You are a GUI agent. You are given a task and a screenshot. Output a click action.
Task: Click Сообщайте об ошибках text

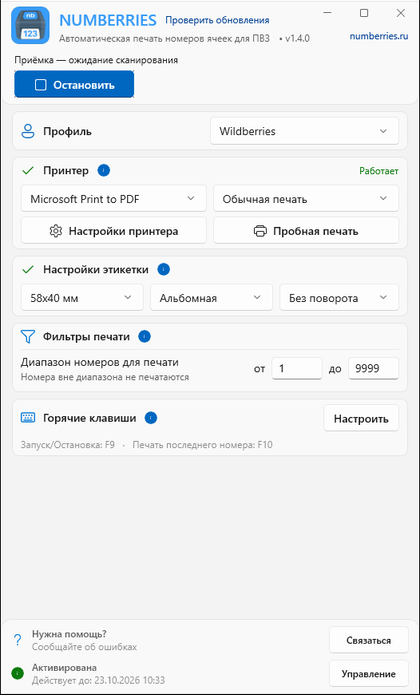tap(84, 647)
